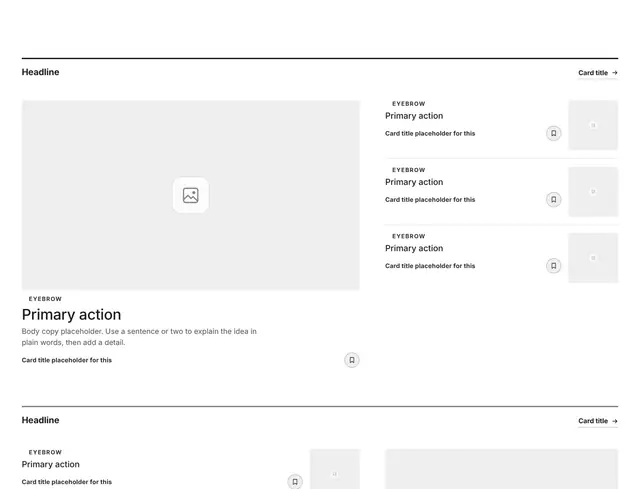The height and width of the screenshot is (489, 640).
Task: Click the image placeholder icon in the large hero card
Action: point(191,195)
